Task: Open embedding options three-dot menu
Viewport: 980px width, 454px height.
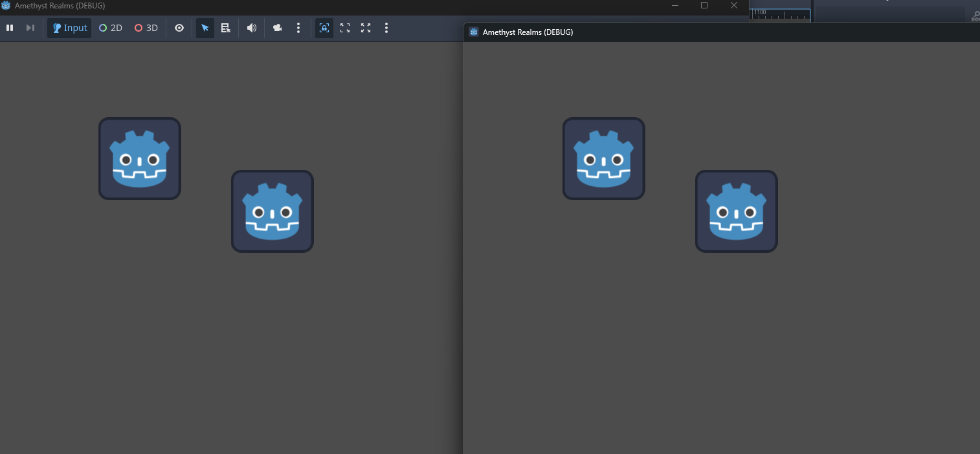Action: click(x=386, y=28)
